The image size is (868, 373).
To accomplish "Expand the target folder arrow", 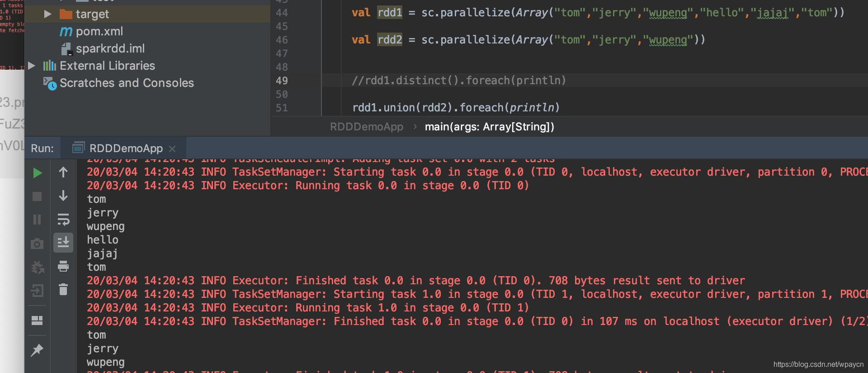I will pyautogui.click(x=47, y=14).
